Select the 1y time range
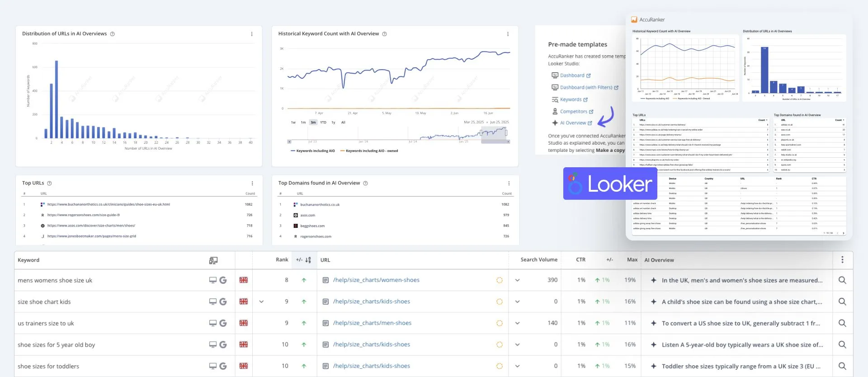This screenshot has width=868, height=377. click(x=333, y=123)
